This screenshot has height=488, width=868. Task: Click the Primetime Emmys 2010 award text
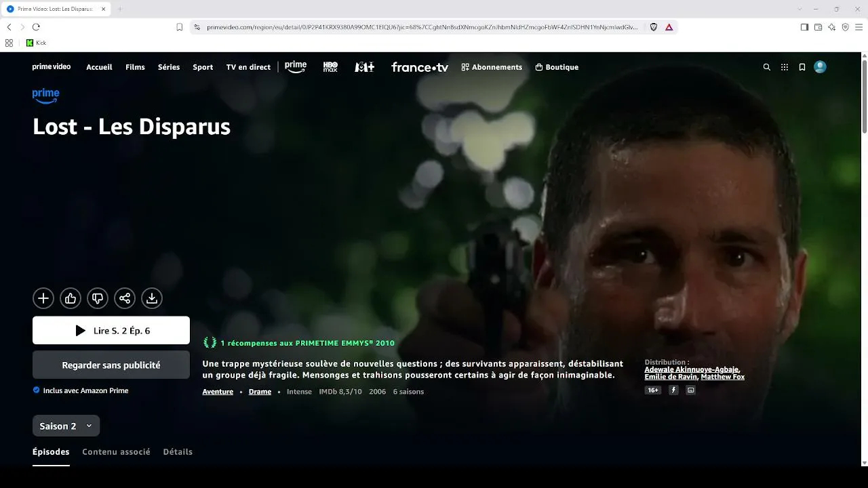click(x=307, y=343)
